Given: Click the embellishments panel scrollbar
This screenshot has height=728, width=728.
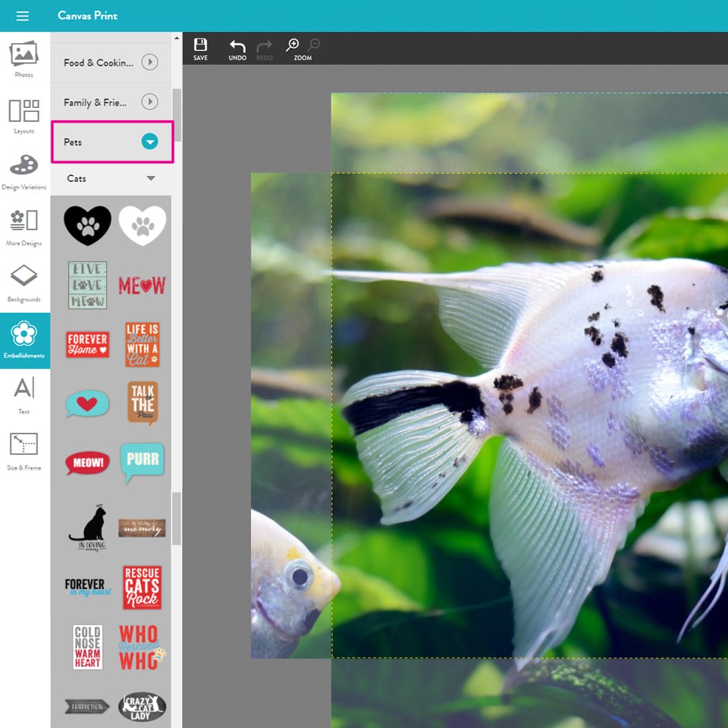Looking at the screenshot, I should click(177, 518).
